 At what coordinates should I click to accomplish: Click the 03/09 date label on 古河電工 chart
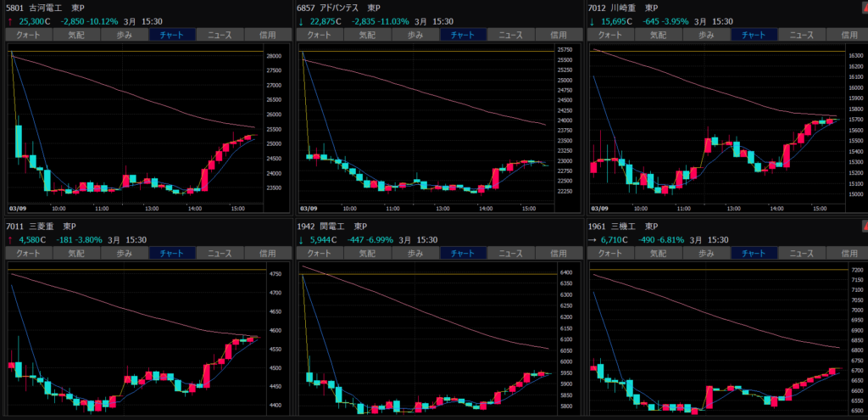pos(19,206)
